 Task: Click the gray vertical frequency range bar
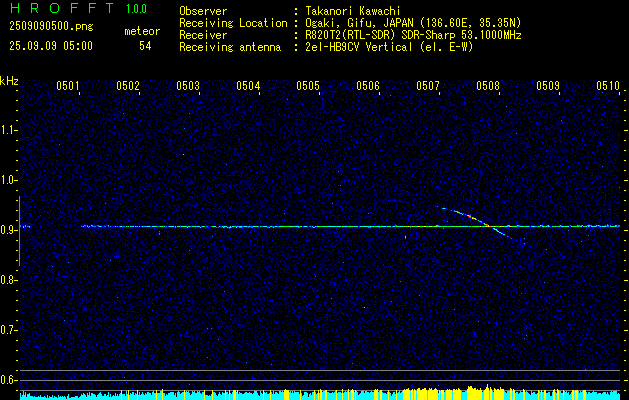(19, 231)
